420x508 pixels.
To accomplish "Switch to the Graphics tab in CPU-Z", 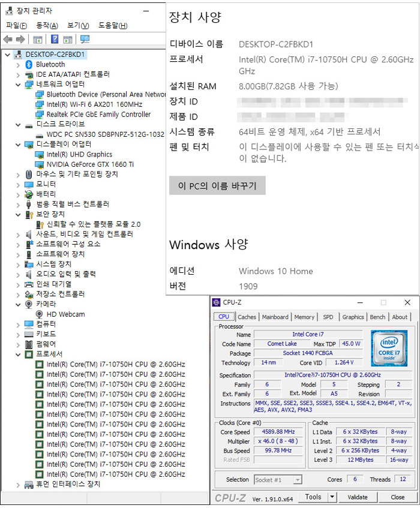I will point(353,317).
